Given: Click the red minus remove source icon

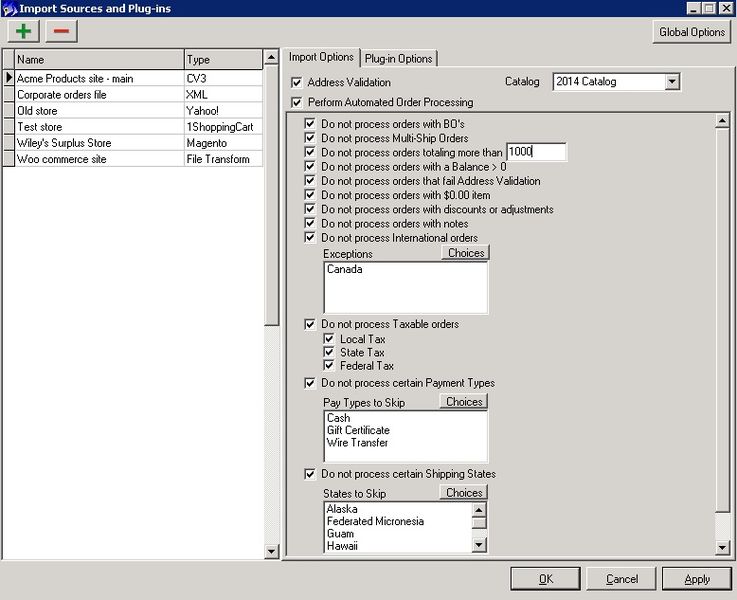Looking at the screenshot, I should tap(60, 31).
